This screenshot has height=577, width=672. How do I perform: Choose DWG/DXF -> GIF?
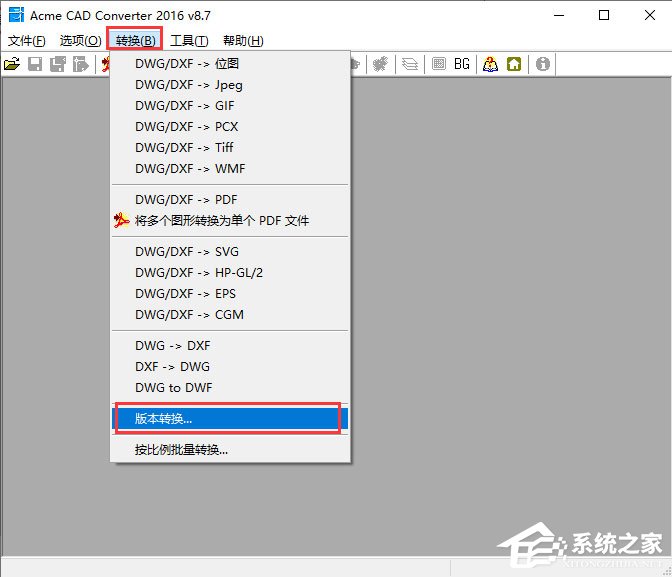point(230,106)
